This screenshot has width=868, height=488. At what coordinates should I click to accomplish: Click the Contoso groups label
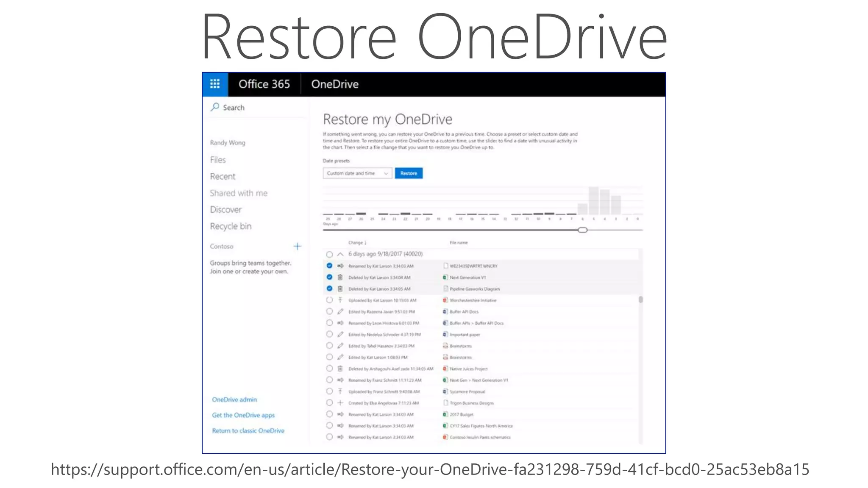click(222, 247)
